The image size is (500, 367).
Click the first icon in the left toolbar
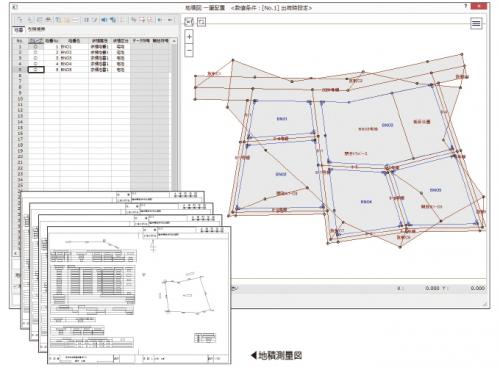[x=20, y=20]
